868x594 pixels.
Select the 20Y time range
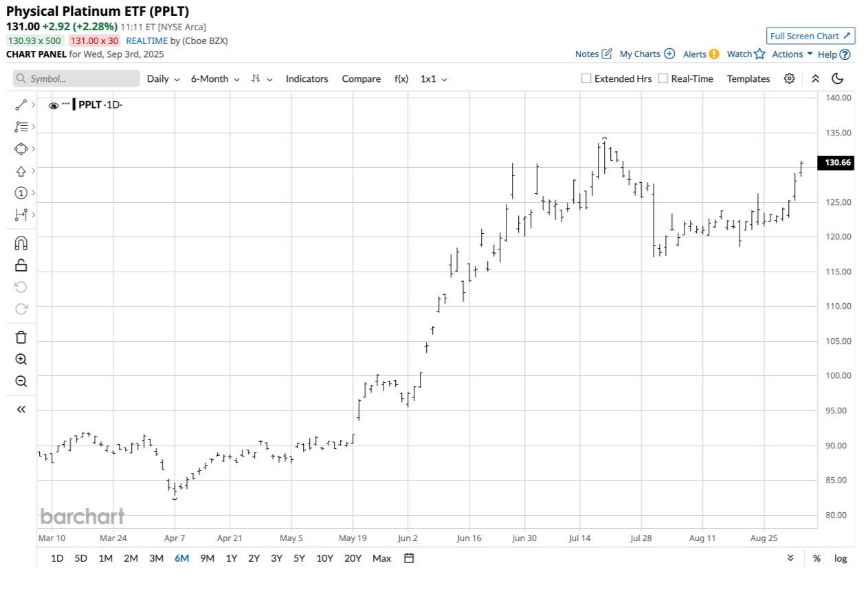pos(353,558)
